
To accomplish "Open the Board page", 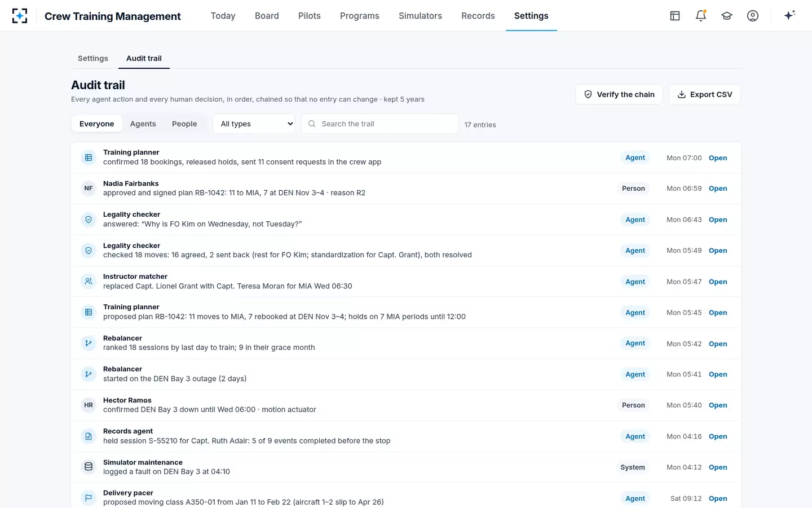I will coord(267,16).
